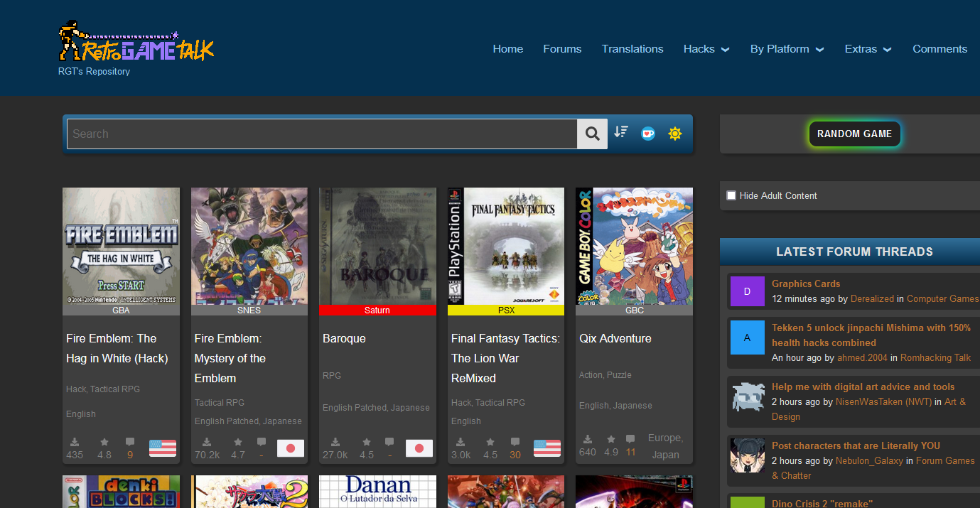Screen dimensions: 980x508
Task: Click the US flag on Hag in White card
Action: click(163, 448)
